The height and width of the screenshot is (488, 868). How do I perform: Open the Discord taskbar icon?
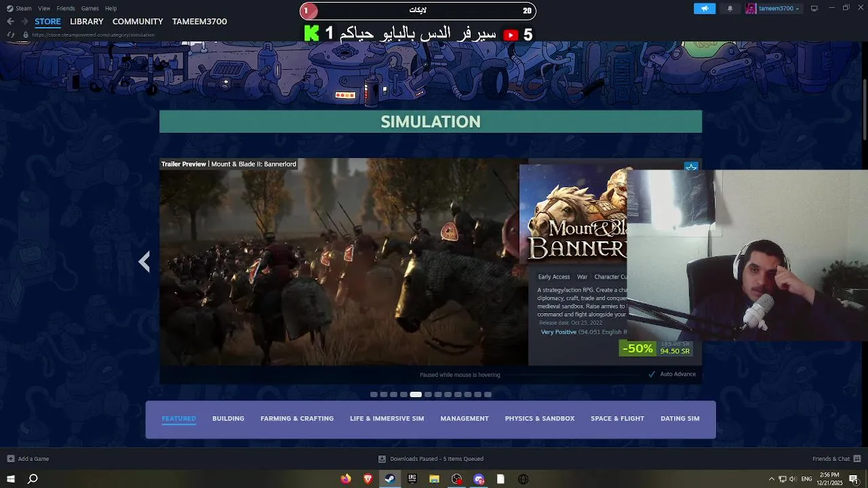coord(479,479)
